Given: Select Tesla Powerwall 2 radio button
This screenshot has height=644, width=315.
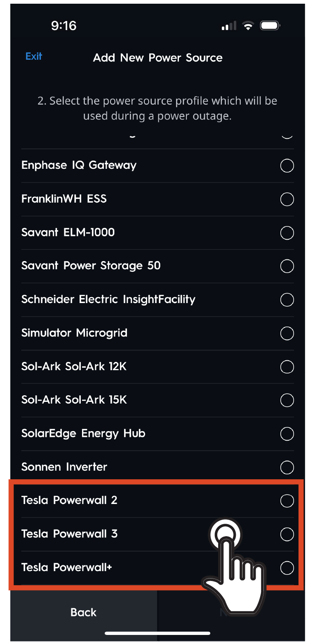Looking at the screenshot, I should [287, 501].
